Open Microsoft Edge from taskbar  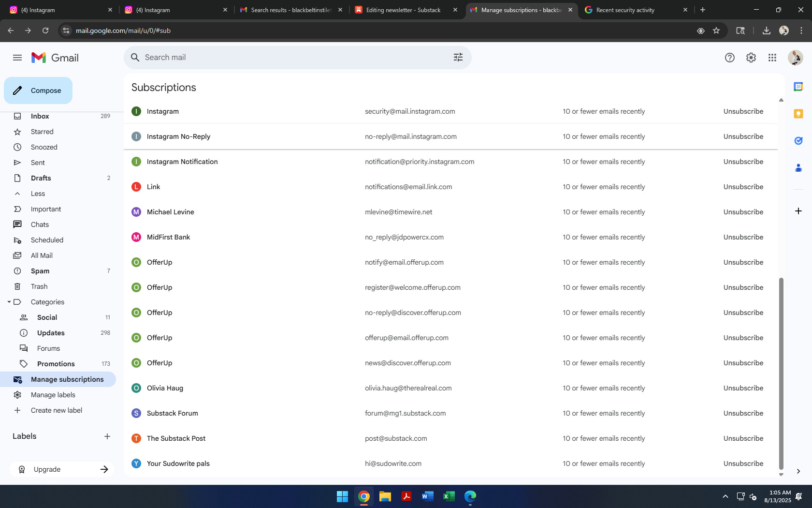[x=470, y=496]
